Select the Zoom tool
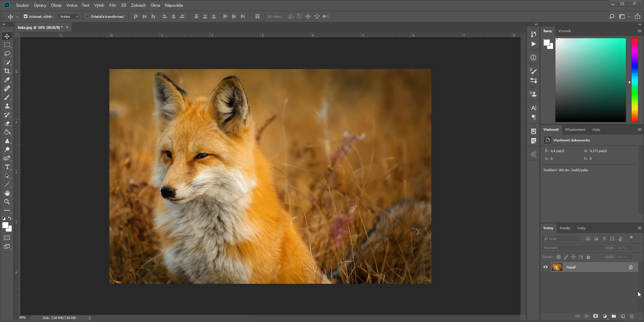 click(x=7, y=202)
